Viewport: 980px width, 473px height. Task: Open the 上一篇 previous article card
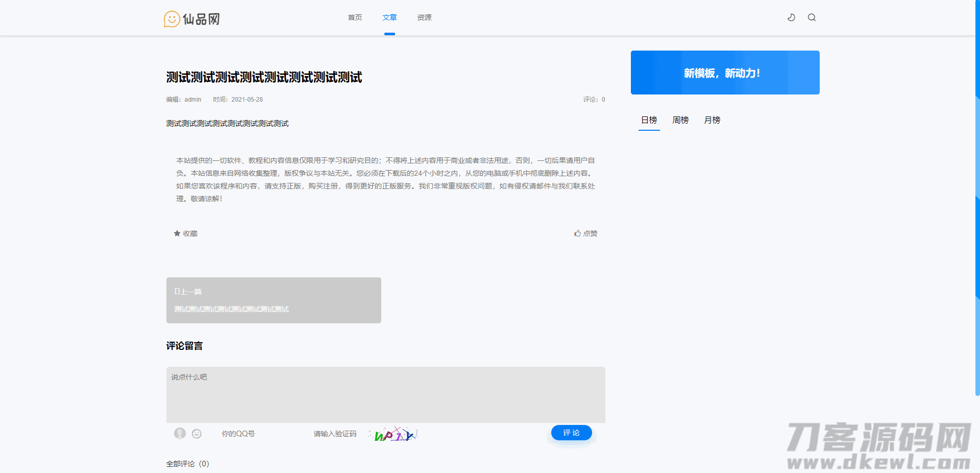pos(274,300)
